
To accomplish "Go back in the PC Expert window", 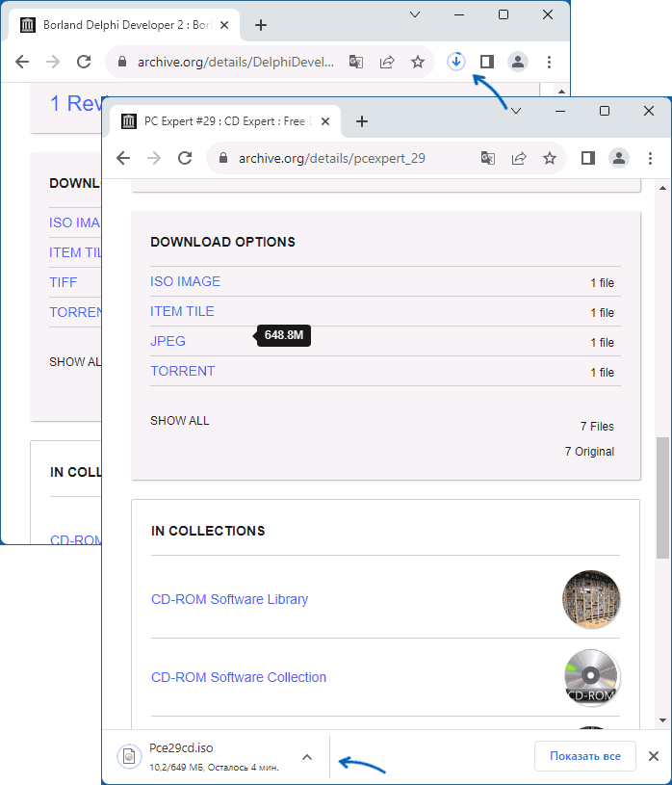I will [x=123, y=158].
